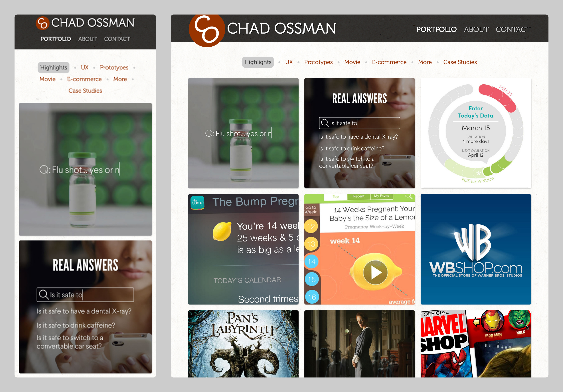563x392 pixels.
Task: Select the Highlights filter
Action: pyautogui.click(x=258, y=62)
